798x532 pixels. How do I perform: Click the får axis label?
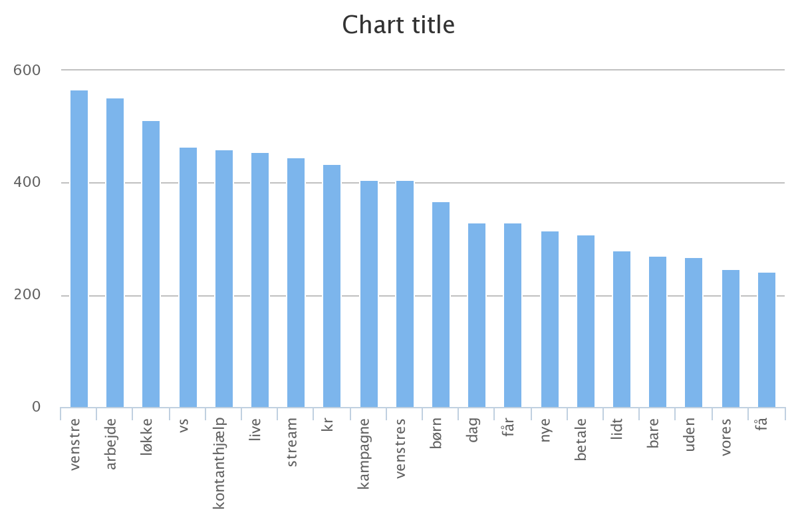[x=509, y=435]
